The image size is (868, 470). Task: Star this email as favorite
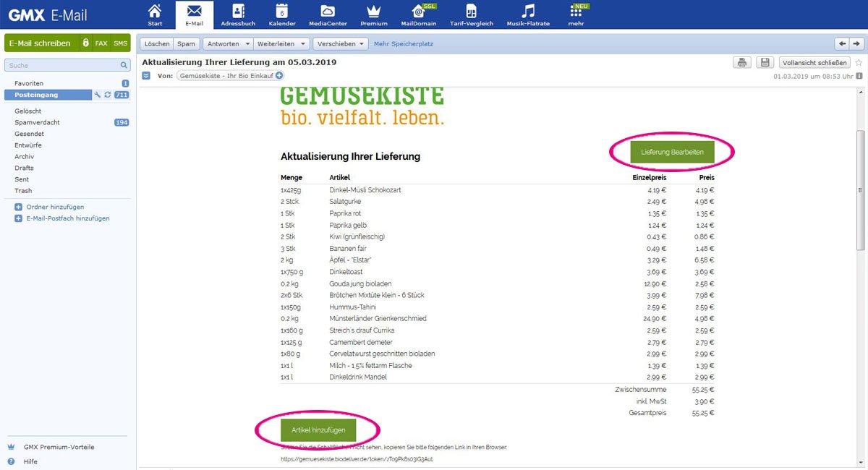(x=859, y=63)
